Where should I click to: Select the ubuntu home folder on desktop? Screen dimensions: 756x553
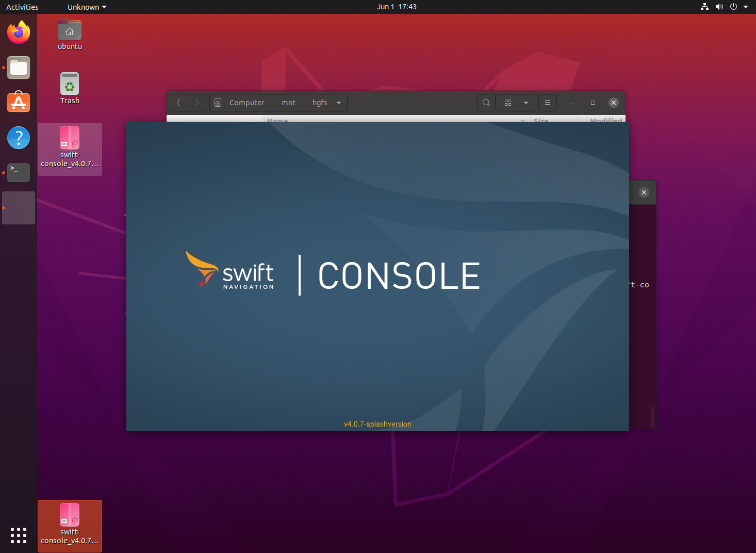point(70,35)
